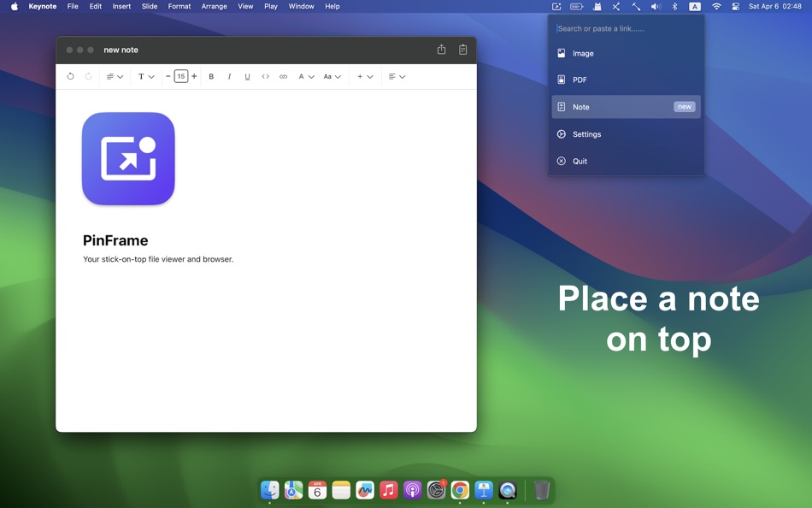The width and height of the screenshot is (812, 508).
Task: Choose PDF in PinFrame menu
Action: point(626,80)
